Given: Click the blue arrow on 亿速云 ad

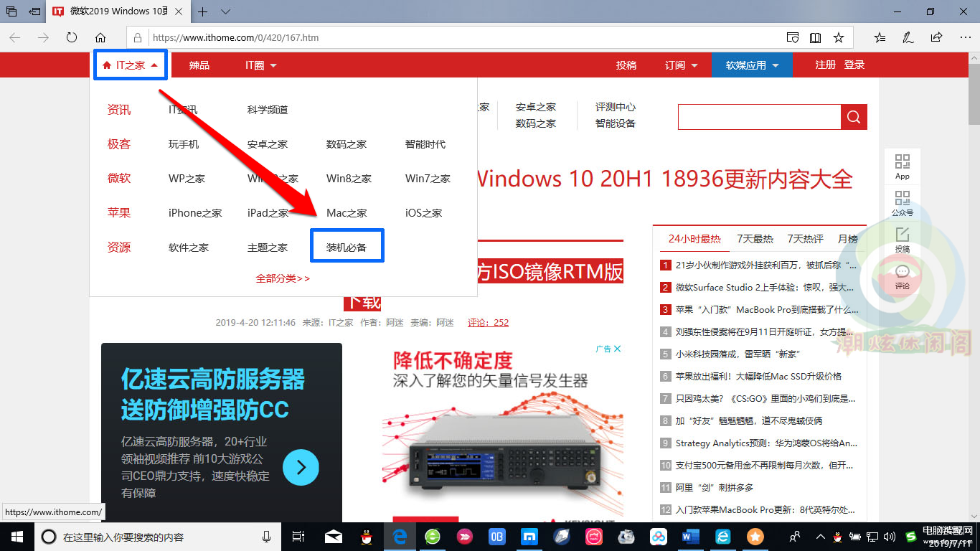Looking at the screenshot, I should click(x=301, y=468).
